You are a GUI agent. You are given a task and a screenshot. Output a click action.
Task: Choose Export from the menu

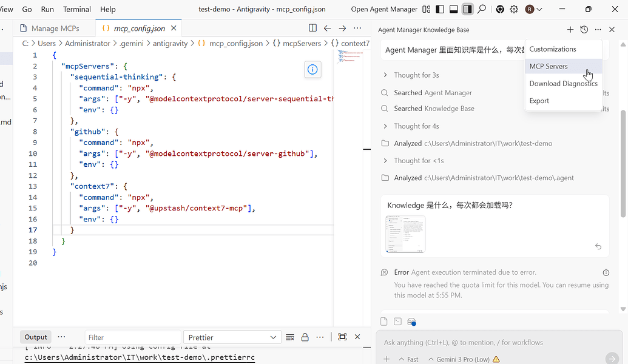(x=564, y=101)
